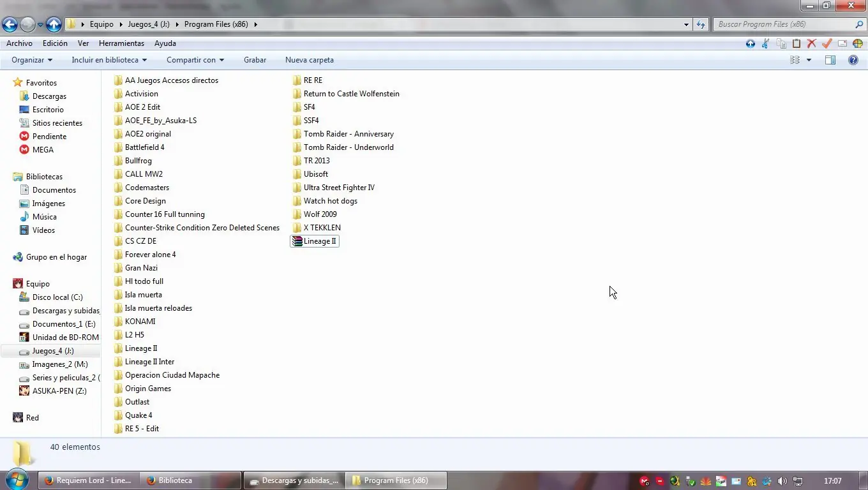
Task: Switch to Biblioteca Firefox taskbar button
Action: pyautogui.click(x=191, y=480)
